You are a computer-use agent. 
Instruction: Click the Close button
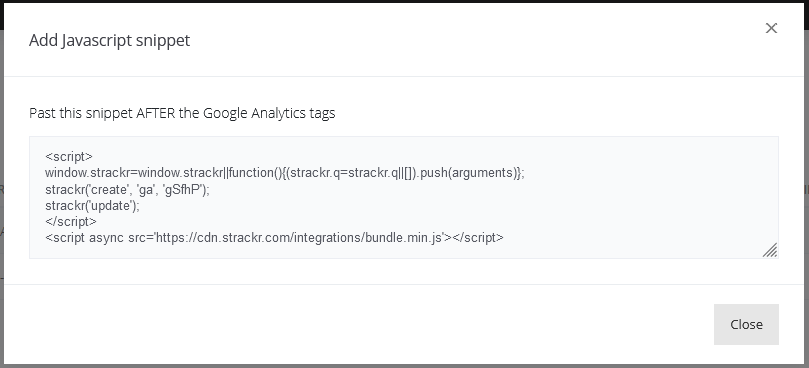click(746, 324)
